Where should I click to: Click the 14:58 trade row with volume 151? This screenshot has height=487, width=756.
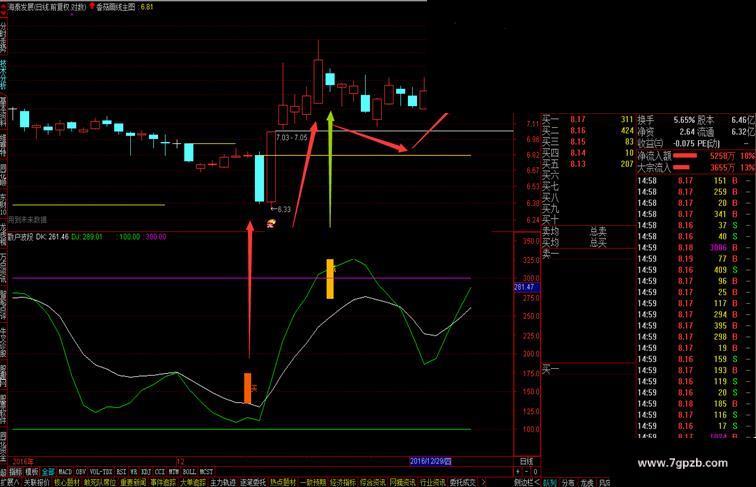tap(694, 181)
